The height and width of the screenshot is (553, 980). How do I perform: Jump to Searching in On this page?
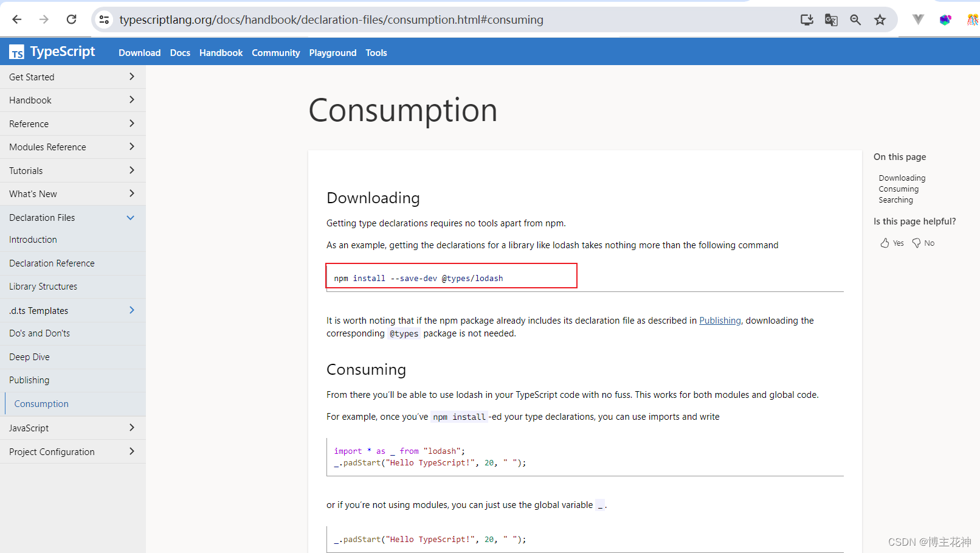pos(895,200)
